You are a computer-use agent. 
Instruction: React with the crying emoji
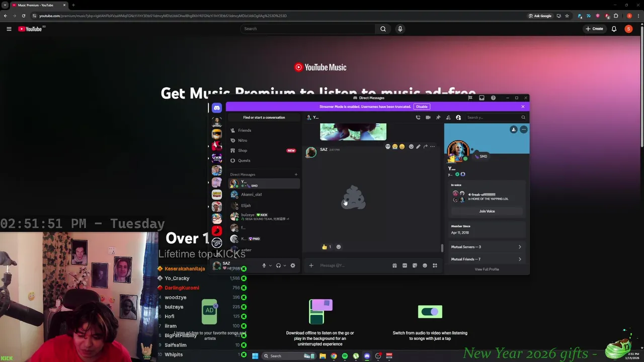[x=394, y=147]
